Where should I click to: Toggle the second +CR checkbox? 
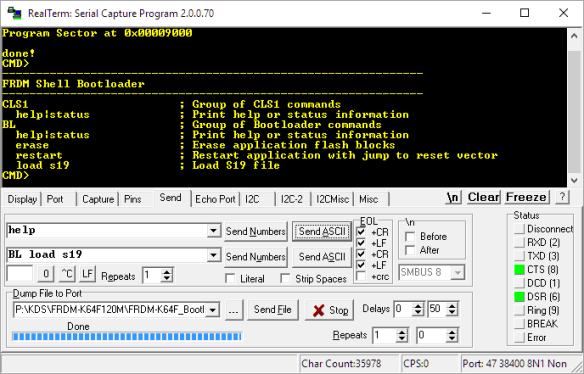361,254
